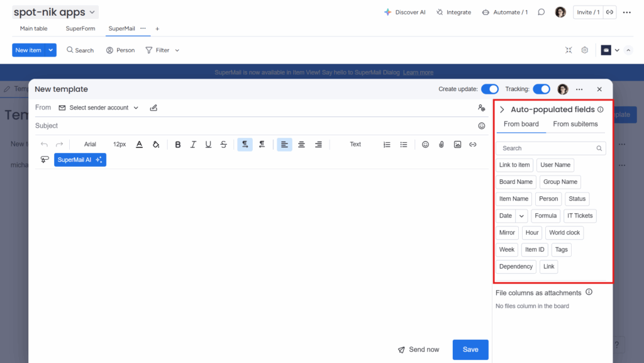Viewport: 644px width, 363px height.
Task: Click the recipients person icon in From row
Action: (x=481, y=108)
